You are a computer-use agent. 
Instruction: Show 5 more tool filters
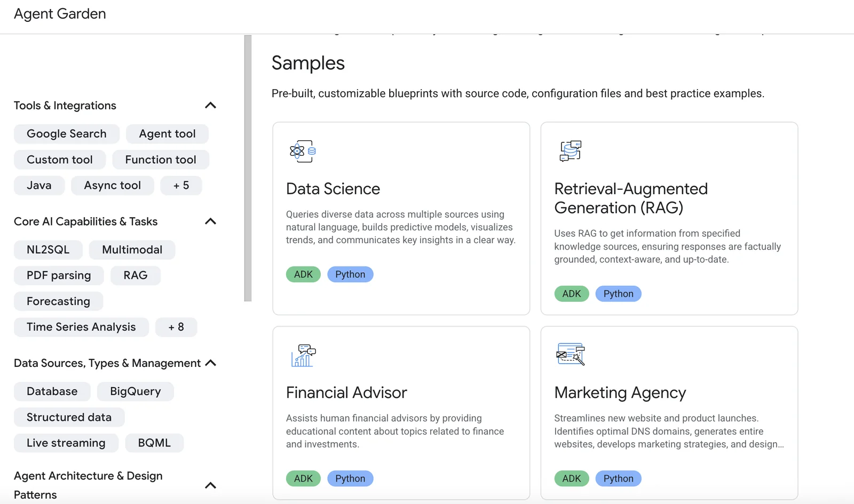tap(181, 185)
